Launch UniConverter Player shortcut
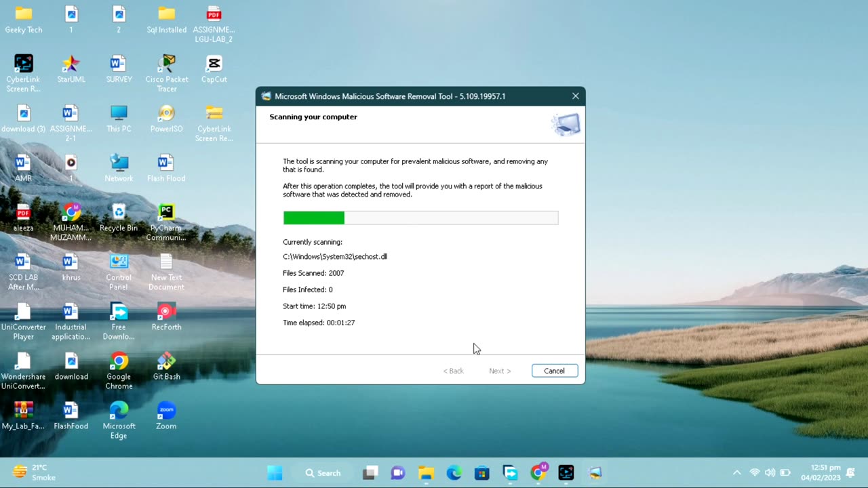This screenshot has height=488, width=868. pyautogui.click(x=24, y=321)
